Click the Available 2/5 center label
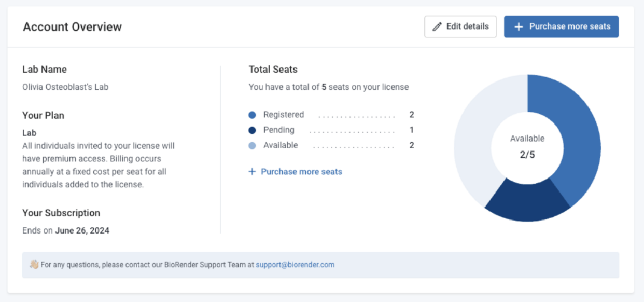The image size is (644, 302). coord(527,147)
